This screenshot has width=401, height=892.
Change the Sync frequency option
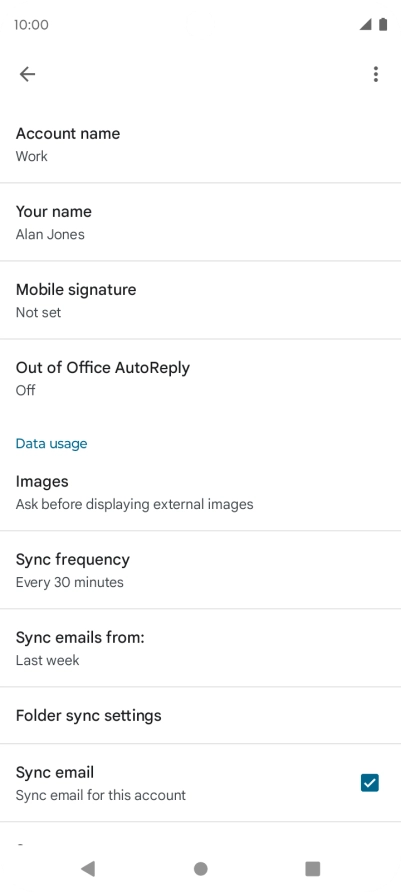200,570
